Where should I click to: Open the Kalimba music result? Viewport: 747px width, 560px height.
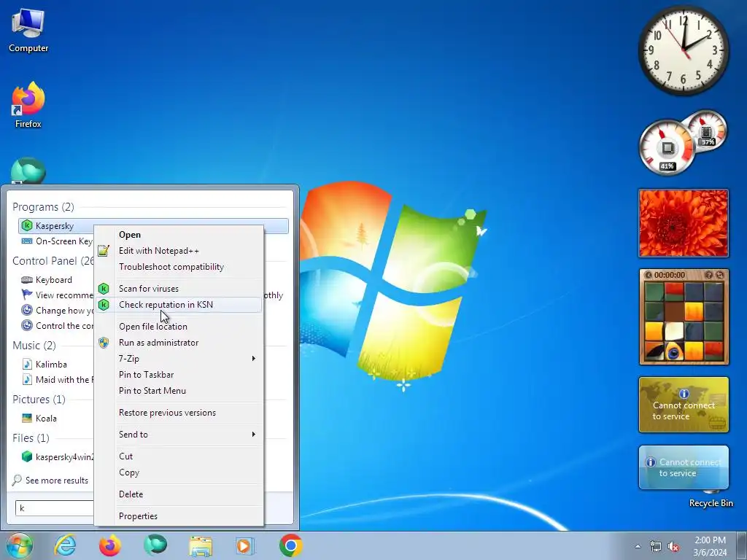point(44,365)
